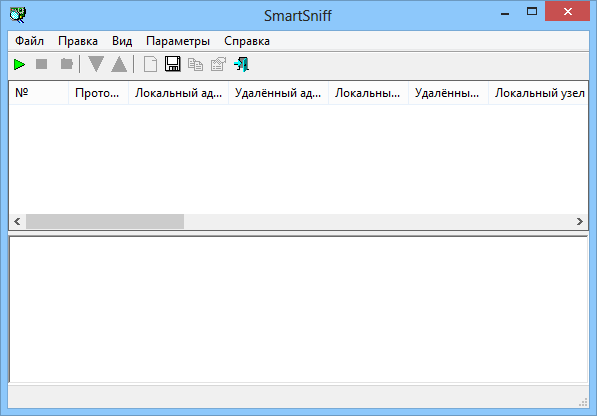Open the Параметры menu
This screenshot has height=416, width=597.
178,41
